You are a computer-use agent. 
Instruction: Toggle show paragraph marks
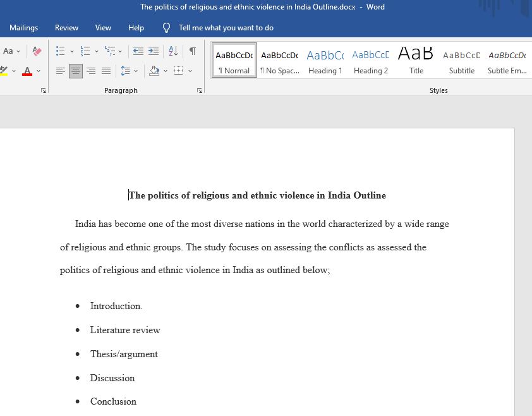coord(192,51)
